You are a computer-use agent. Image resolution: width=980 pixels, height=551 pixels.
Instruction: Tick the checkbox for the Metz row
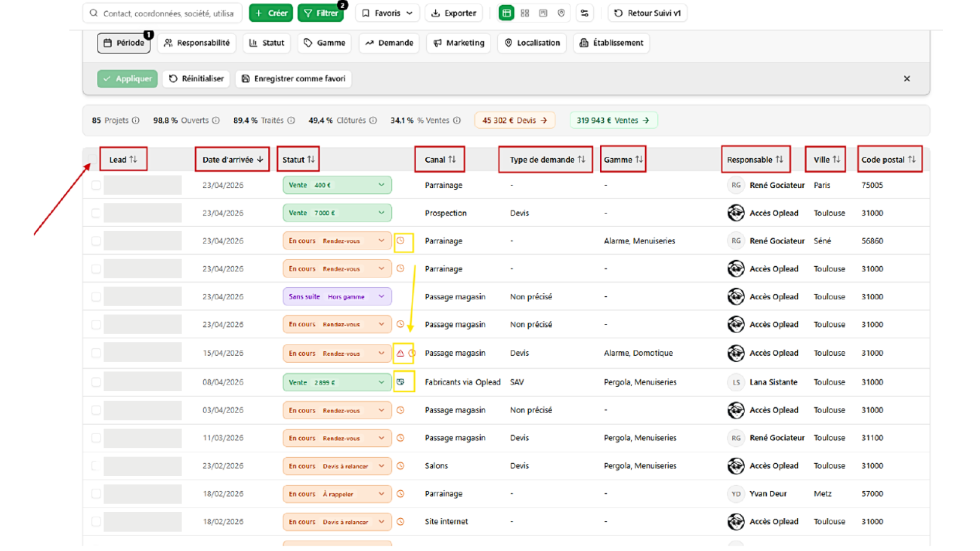(x=96, y=494)
